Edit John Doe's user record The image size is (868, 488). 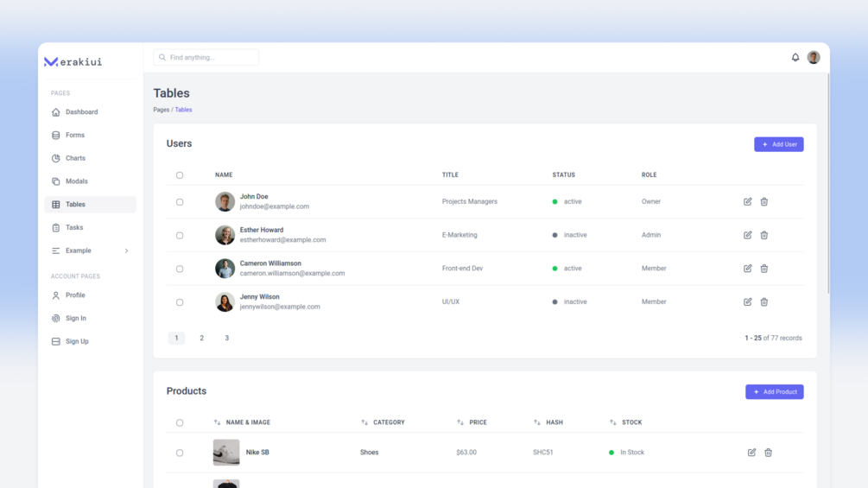(747, 201)
